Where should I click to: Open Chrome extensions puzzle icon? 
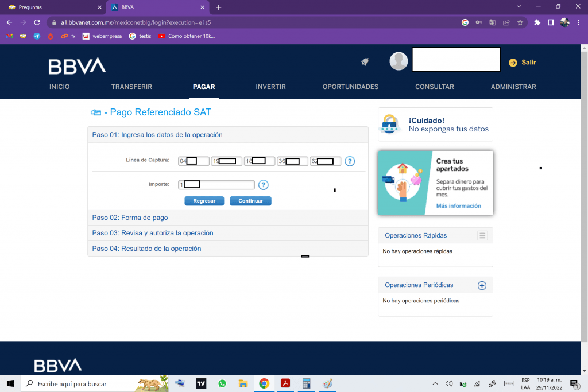(x=537, y=22)
